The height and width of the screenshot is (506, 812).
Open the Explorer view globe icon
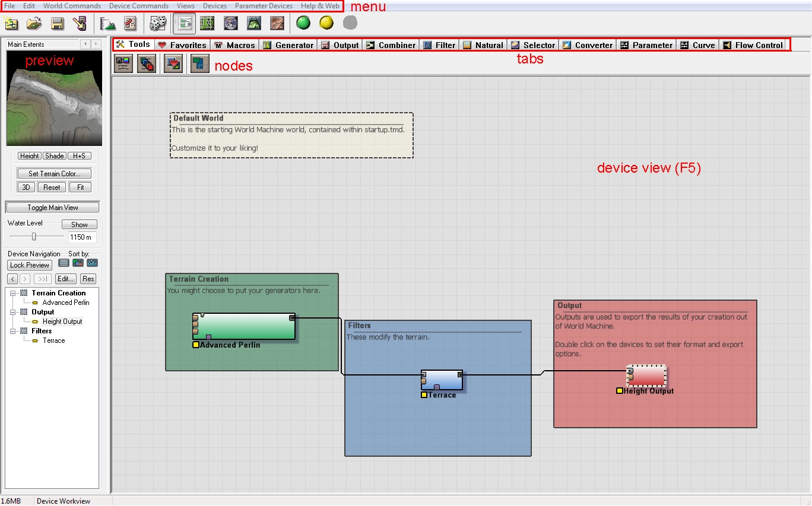coord(230,24)
